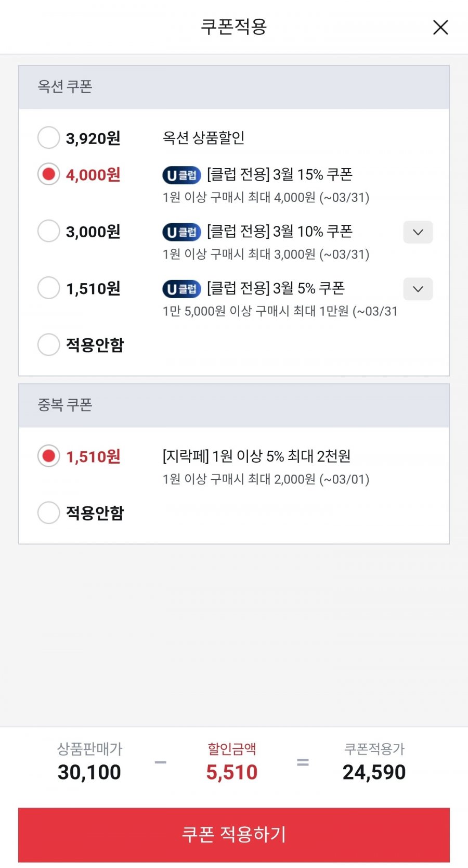Click the U클럽 badge on 5% coupon
468x868 pixels.
pos(181,289)
